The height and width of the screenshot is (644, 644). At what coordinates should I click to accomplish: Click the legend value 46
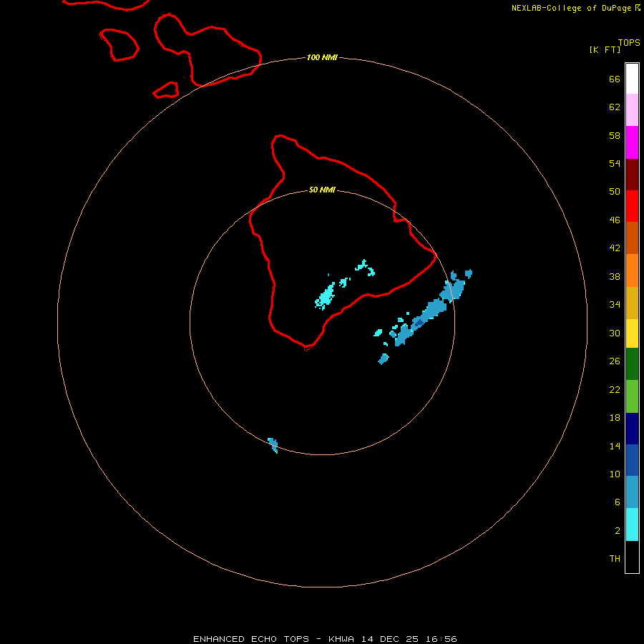tap(615, 220)
